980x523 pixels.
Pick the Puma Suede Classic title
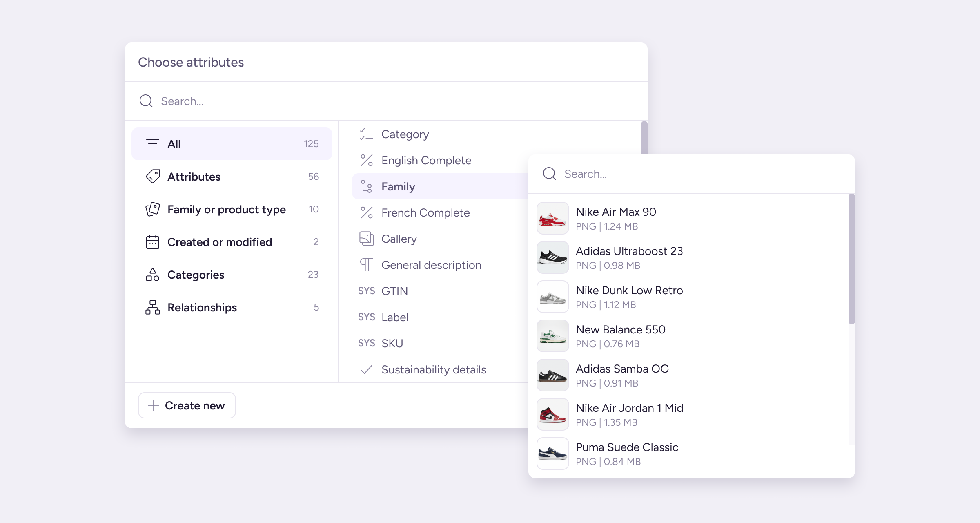tap(627, 447)
